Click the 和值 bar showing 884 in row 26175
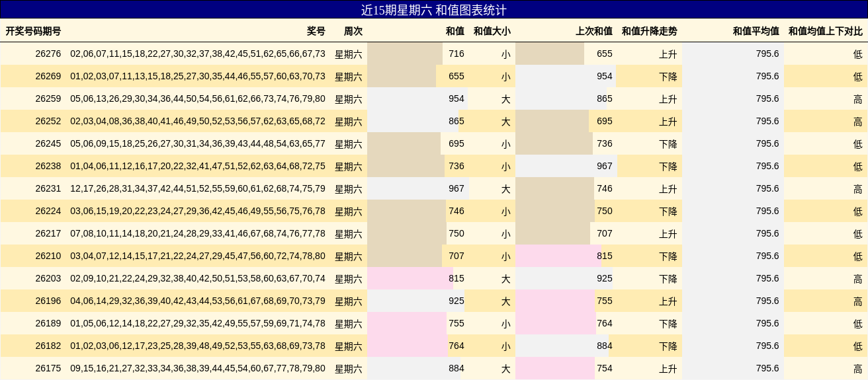This screenshot has height=380, width=868. (x=414, y=369)
